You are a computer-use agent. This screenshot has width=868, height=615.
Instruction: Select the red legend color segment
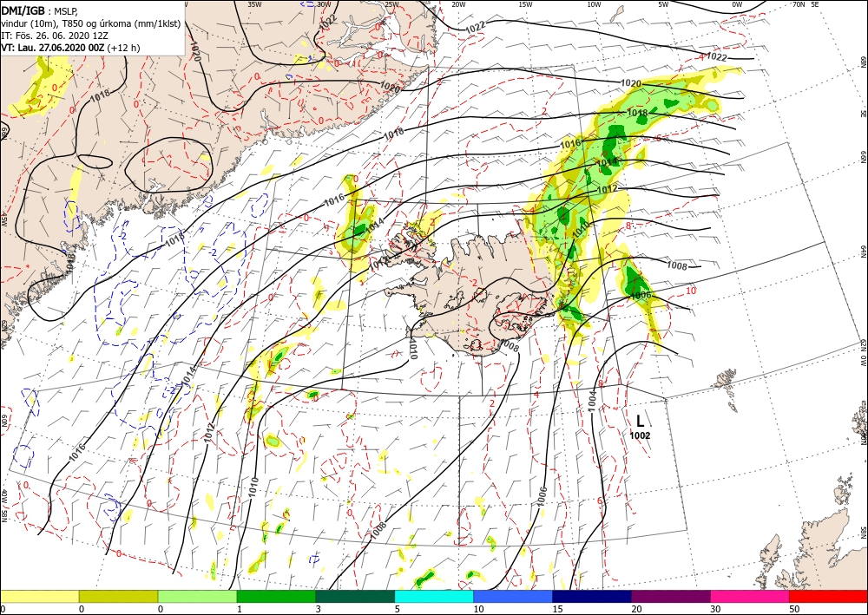(829, 596)
